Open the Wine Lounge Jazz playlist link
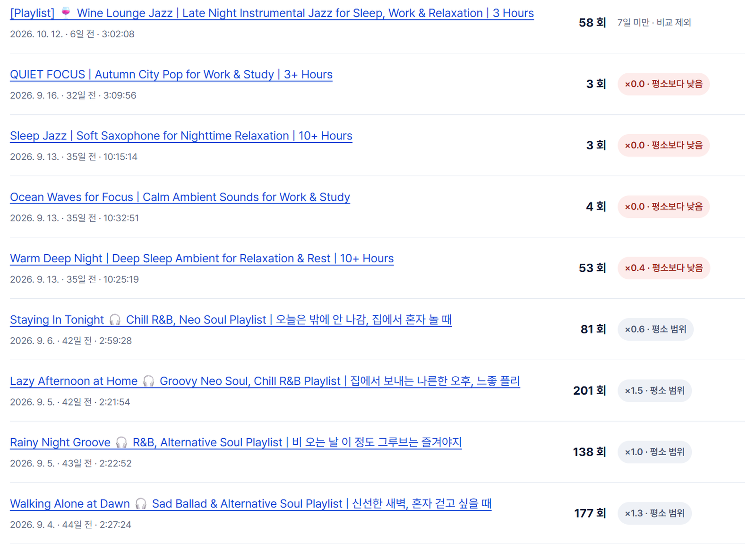This screenshot has width=756, height=544. [272, 13]
